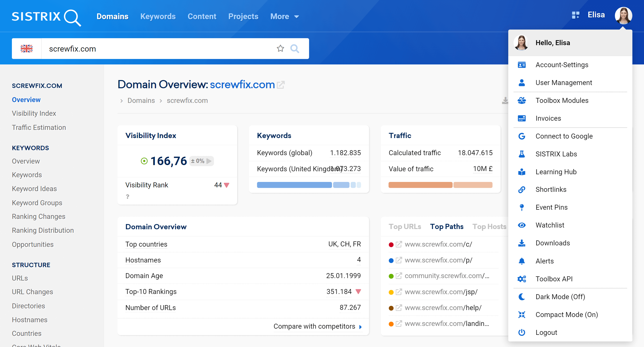
Task: Open Visibility Index in sidebar
Action: pos(34,114)
